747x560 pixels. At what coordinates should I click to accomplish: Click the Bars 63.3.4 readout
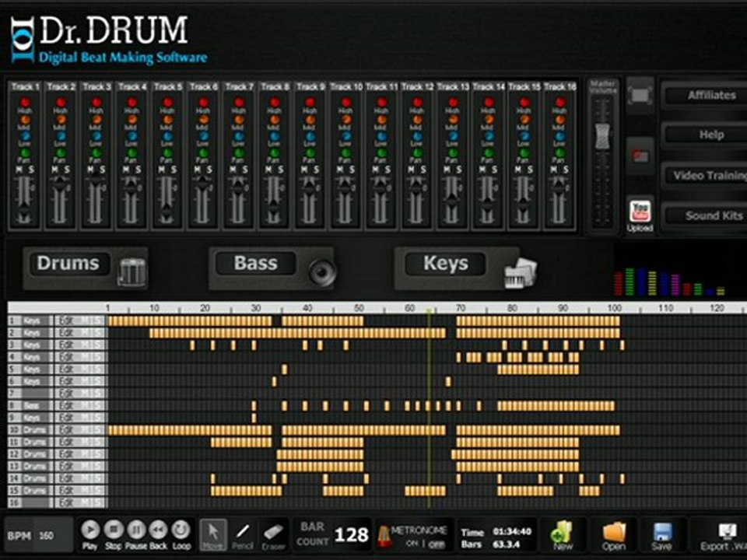[x=507, y=544]
